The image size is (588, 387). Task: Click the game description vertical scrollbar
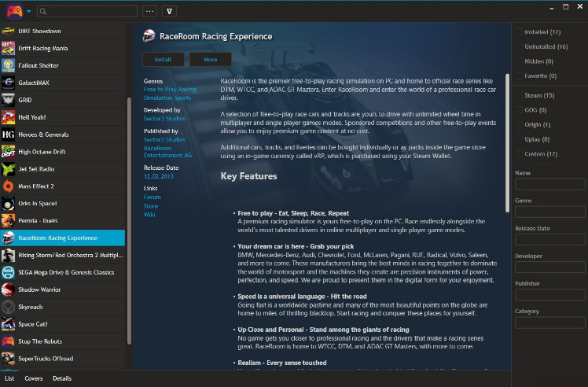point(507,142)
